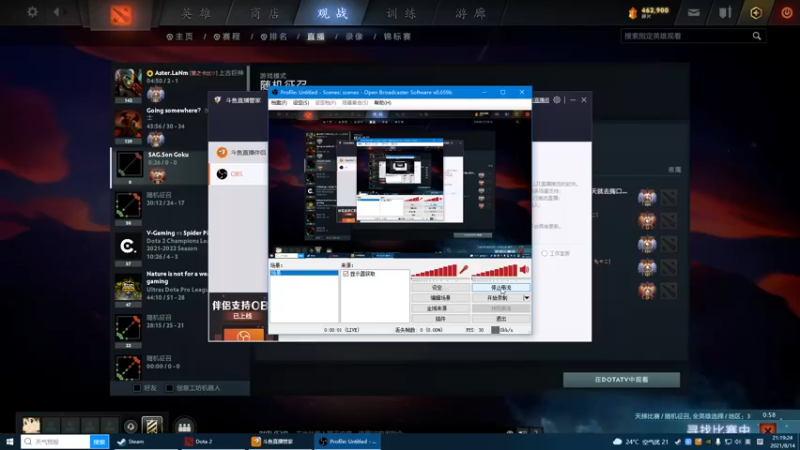800x450 pixels.
Task: Select the OBS entry in Douyu sidebar
Action: (x=238, y=174)
